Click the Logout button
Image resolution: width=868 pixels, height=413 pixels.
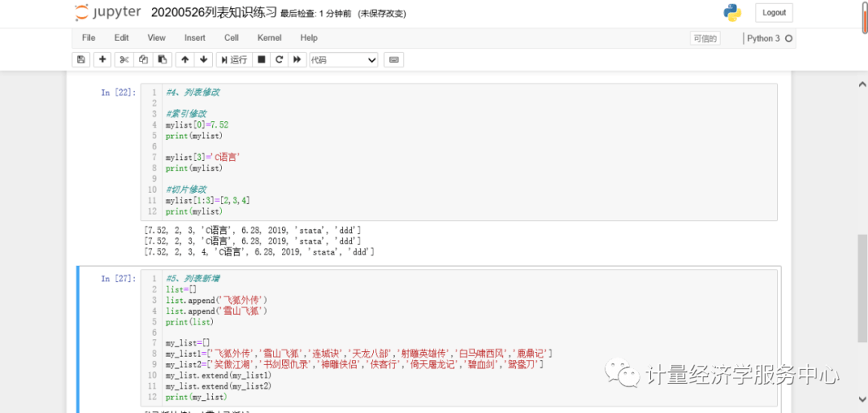[774, 13]
